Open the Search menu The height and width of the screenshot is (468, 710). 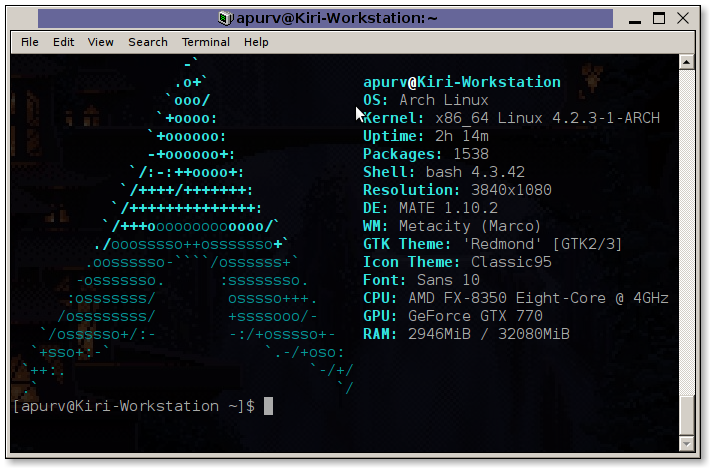coord(148,42)
